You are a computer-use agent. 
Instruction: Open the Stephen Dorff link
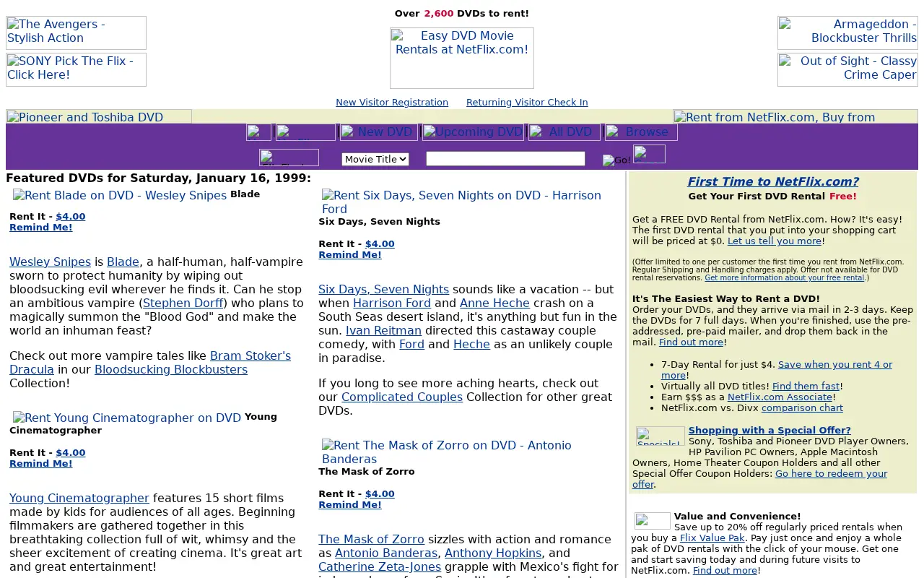pyautogui.click(x=183, y=303)
